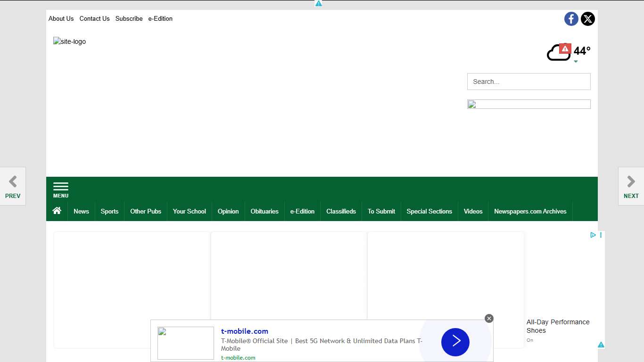The width and height of the screenshot is (644, 362).
Task: Click the blue arrow on T-Mobile ad
Action: 455,342
